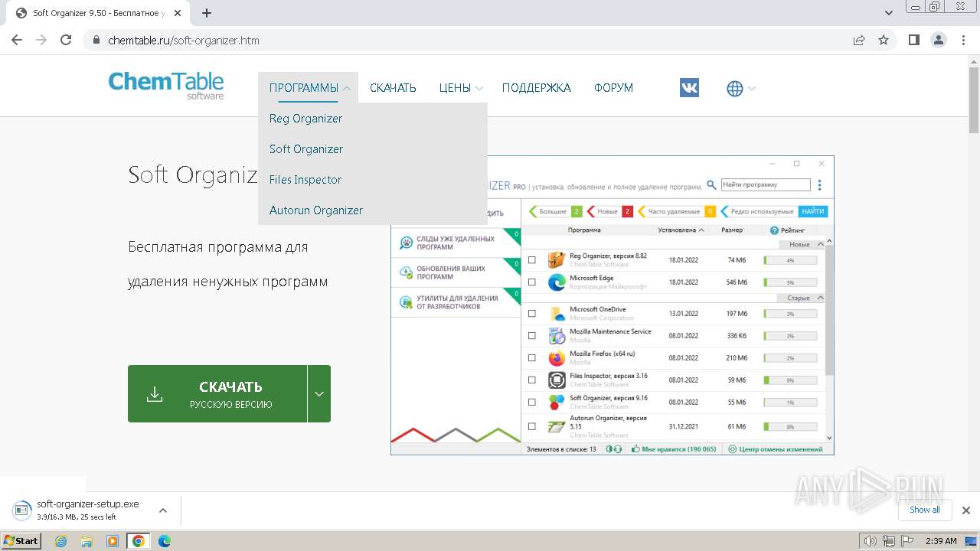Open Microsoft Edge from taskbar
Viewport: 980px width, 551px height.
coord(165,541)
